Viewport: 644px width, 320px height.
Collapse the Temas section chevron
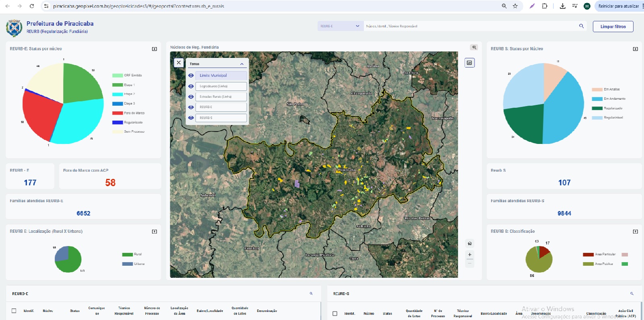point(242,64)
